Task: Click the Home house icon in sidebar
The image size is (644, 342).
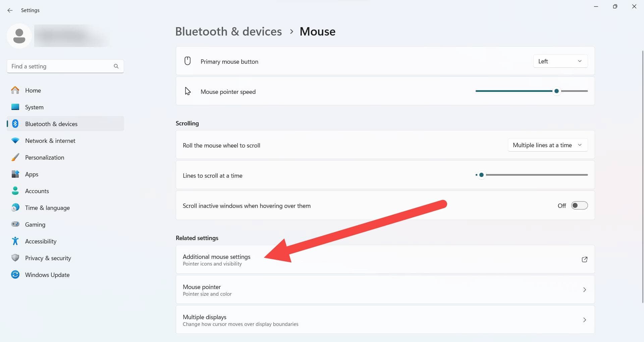Action: coord(15,90)
